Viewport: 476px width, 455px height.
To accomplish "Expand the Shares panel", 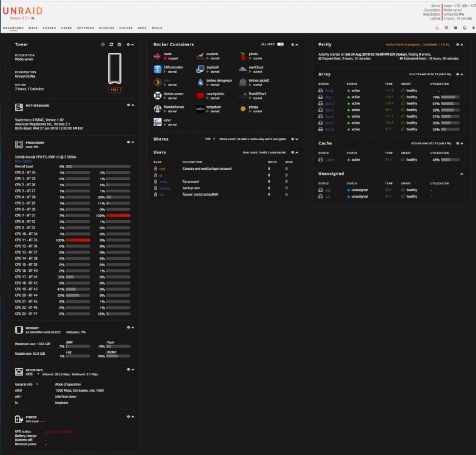I will 297,139.
